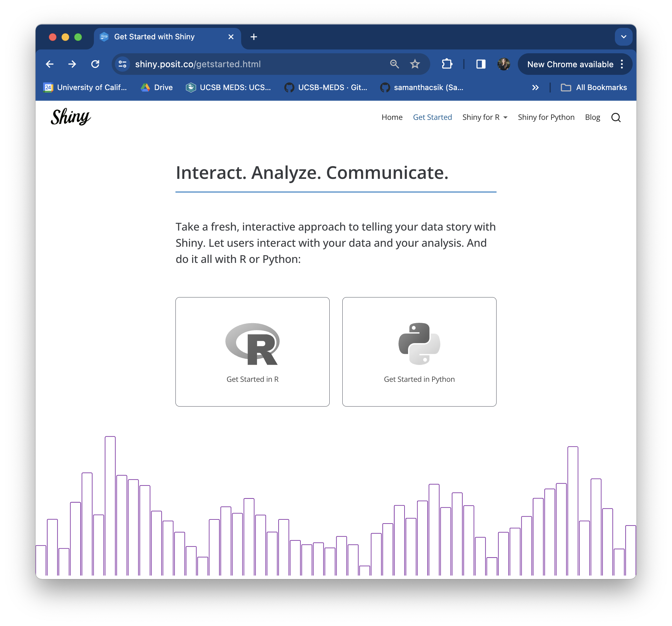Viewport: 672px width, 626px height.
Task: Open the Blog navigation link
Action: coord(592,117)
